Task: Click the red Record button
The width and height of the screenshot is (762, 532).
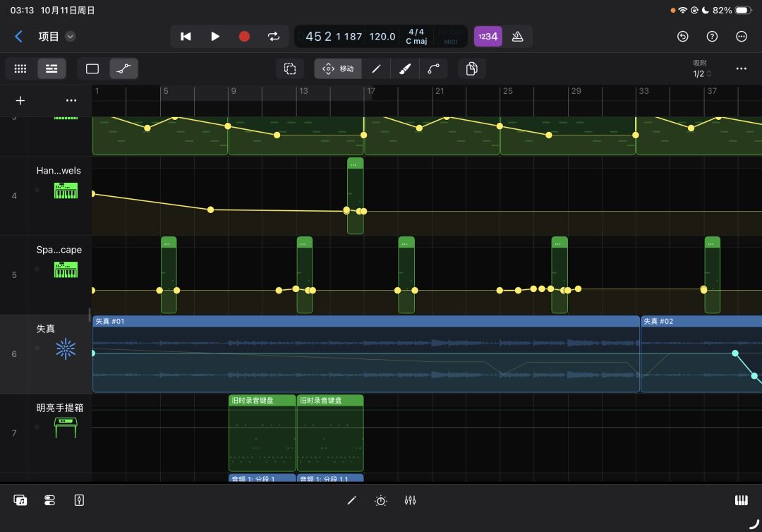Action: click(x=244, y=37)
